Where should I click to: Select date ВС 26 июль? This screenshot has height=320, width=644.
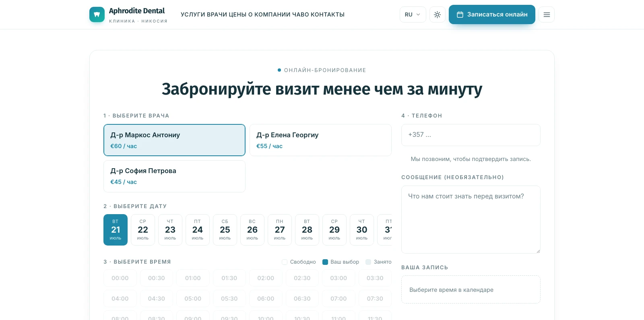pos(252,230)
